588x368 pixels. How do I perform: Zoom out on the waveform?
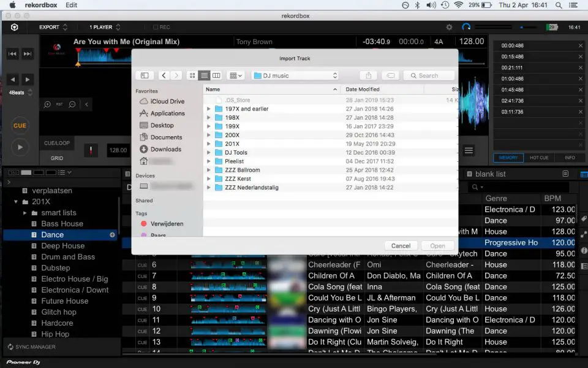tap(72, 104)
